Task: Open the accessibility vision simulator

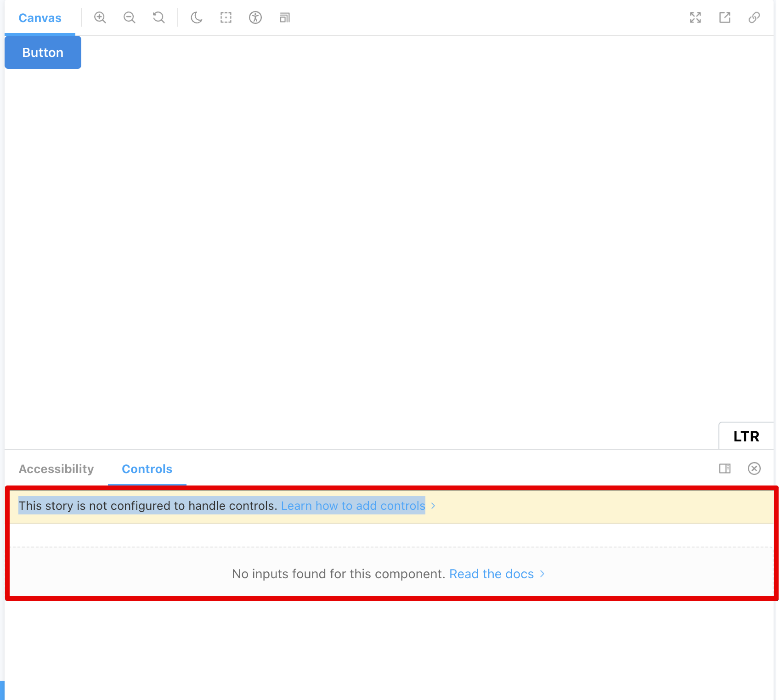Action: (255, 17)
